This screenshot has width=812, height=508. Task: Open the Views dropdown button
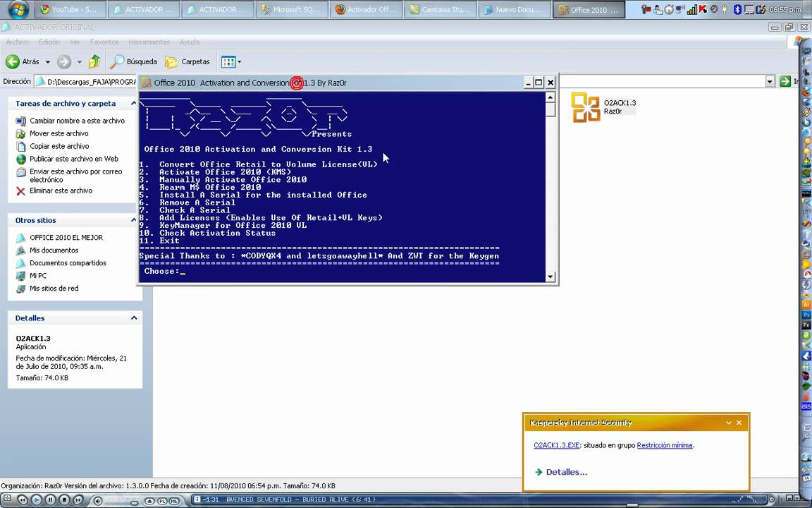click(x=231, y=61)
